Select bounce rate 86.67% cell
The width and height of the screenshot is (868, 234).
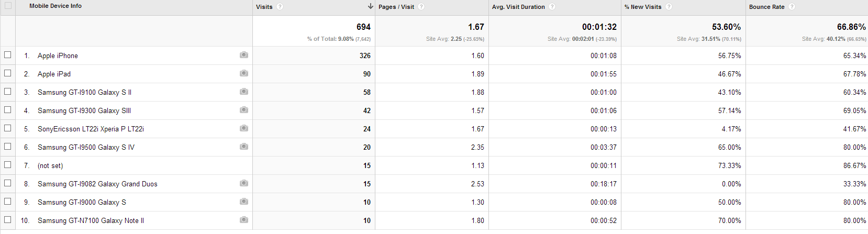click(x=854, y=165)
